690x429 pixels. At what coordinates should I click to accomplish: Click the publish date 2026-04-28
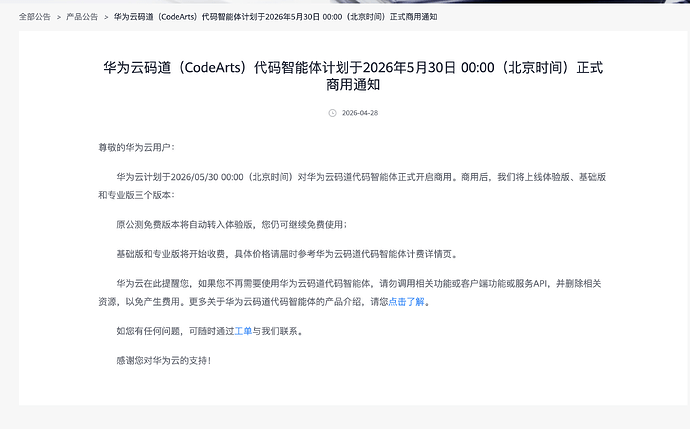pos(360,113)
